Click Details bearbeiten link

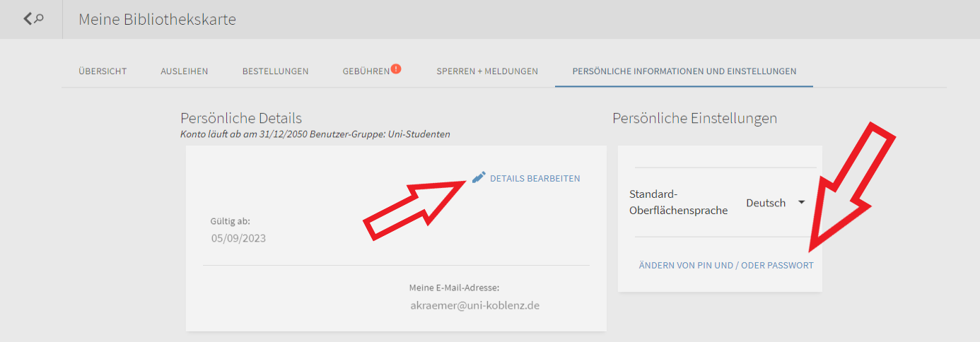[535, 179]
